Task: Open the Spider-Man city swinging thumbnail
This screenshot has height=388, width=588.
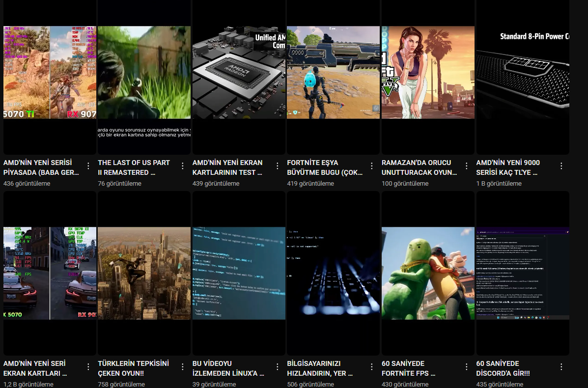Action: click(144, 273)
